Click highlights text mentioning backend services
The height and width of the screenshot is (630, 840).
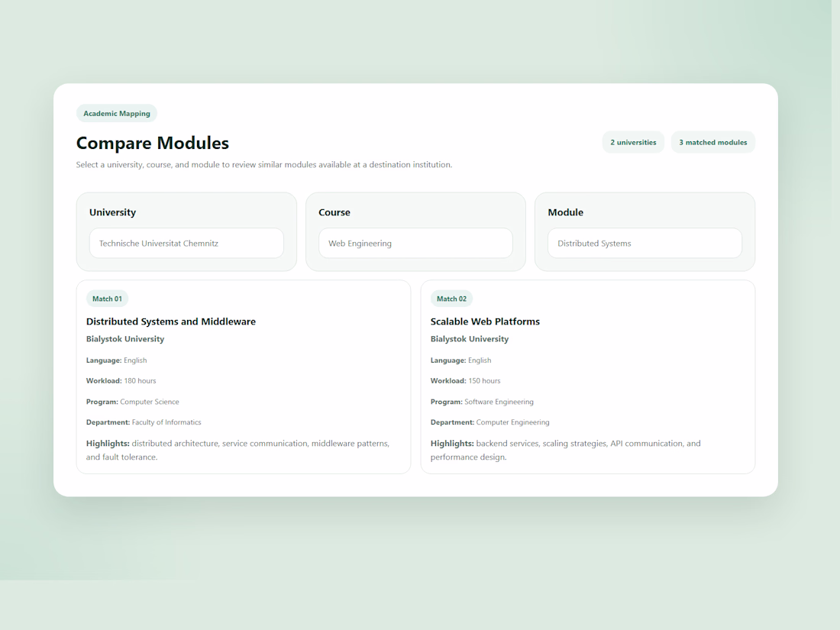[x=566, y=450]
